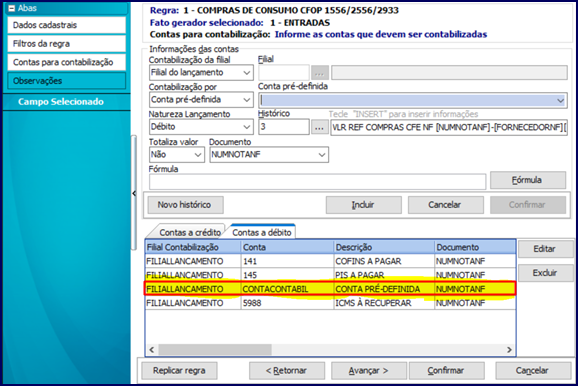Viewport: 578px width, 386px height.
Task: Switch to Contas a débito tab
Action: pyautogui.click(x=262, y=232)
